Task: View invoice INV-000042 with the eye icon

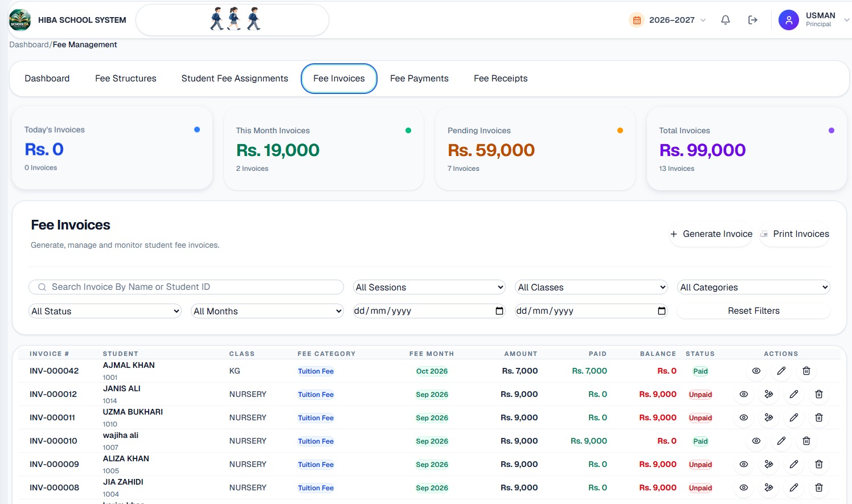Action: click(x=756, y=371)
